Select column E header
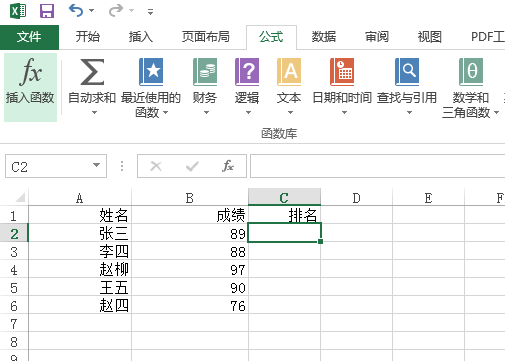Screen dimensions: 505x361 coord(428,198)
